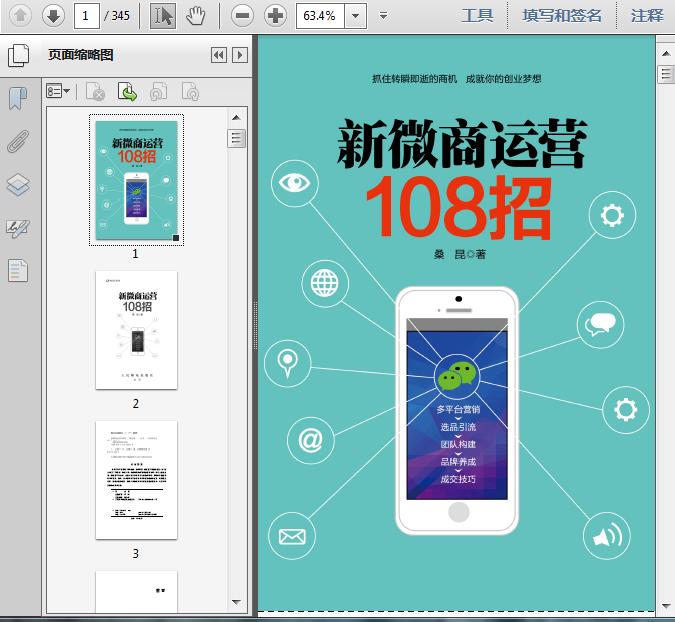Zoom in with the plus button
This screenshot has height=622, width=675.
(x=276, y=16)
